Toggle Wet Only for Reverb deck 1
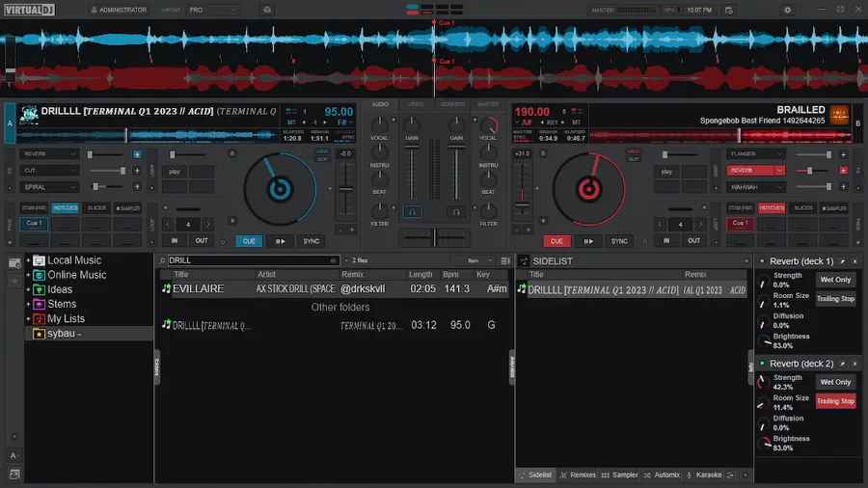868x488 pixels. click(x=835, y=280)
